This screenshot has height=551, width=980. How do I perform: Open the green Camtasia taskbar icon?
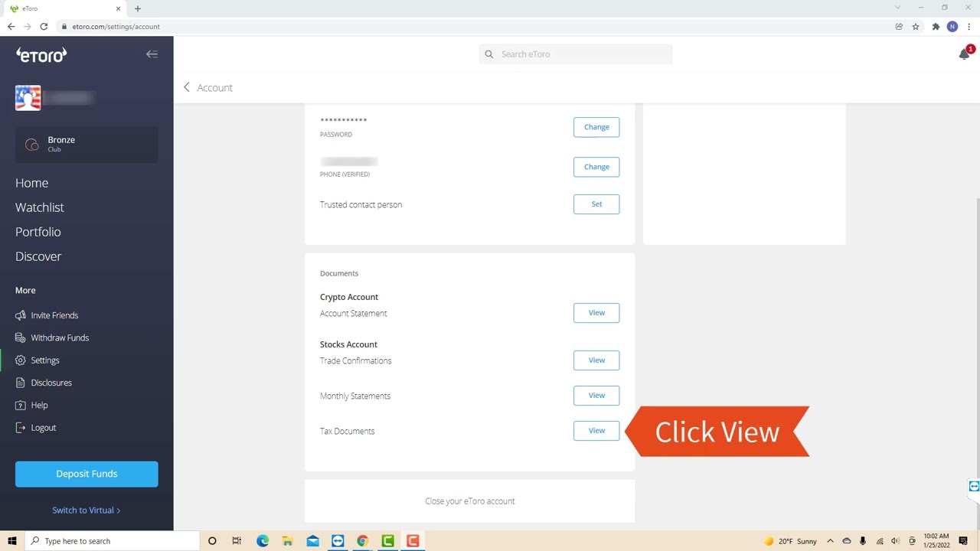pos(387,541)
